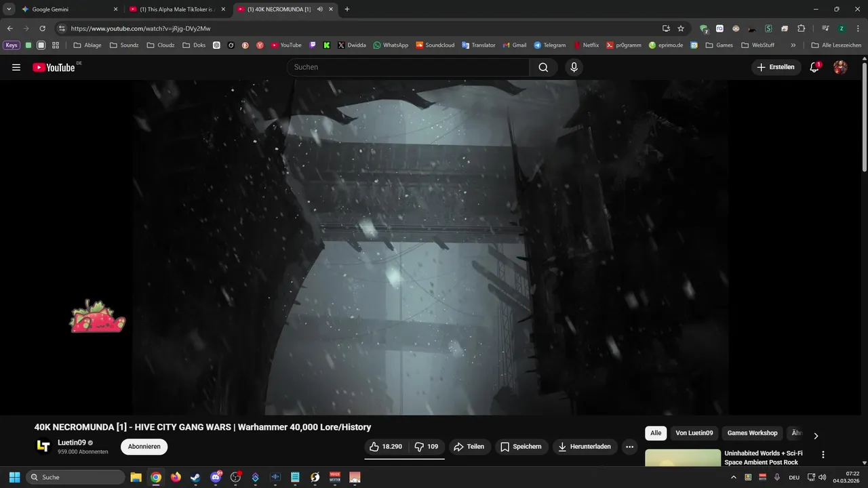Image resolution: width=868 pixels, height=488 pixels.
Task: Open the YouTube notifications bell
Action: pos(814,67)
